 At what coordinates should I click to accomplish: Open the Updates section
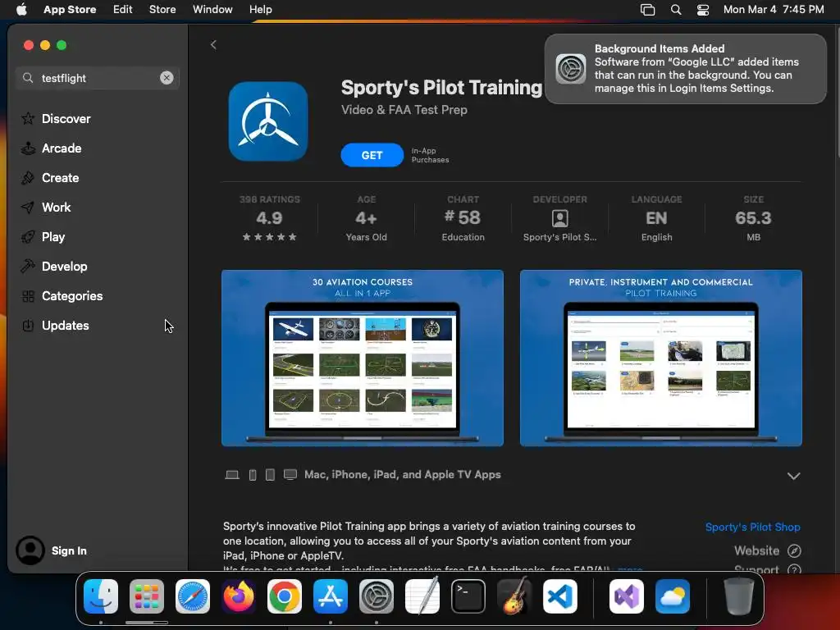tap(55, 325)
